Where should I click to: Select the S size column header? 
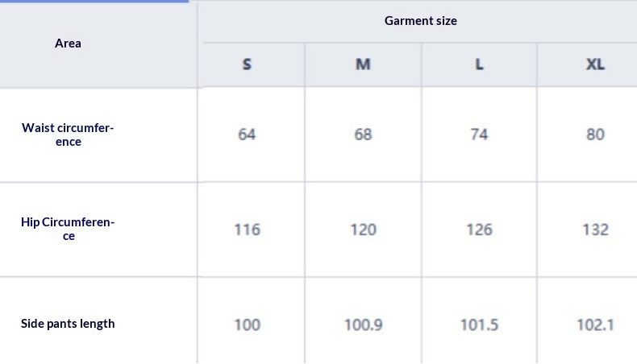coord(247,64)
